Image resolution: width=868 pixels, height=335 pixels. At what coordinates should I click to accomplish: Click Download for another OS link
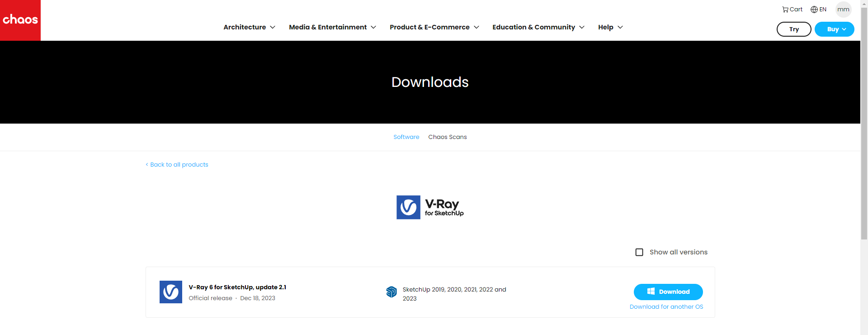666,307
